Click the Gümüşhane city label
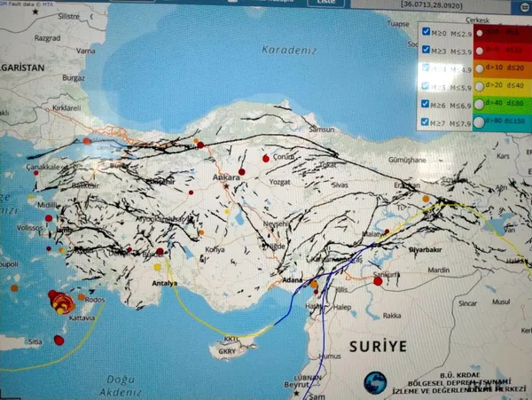 tap(407, 160)
